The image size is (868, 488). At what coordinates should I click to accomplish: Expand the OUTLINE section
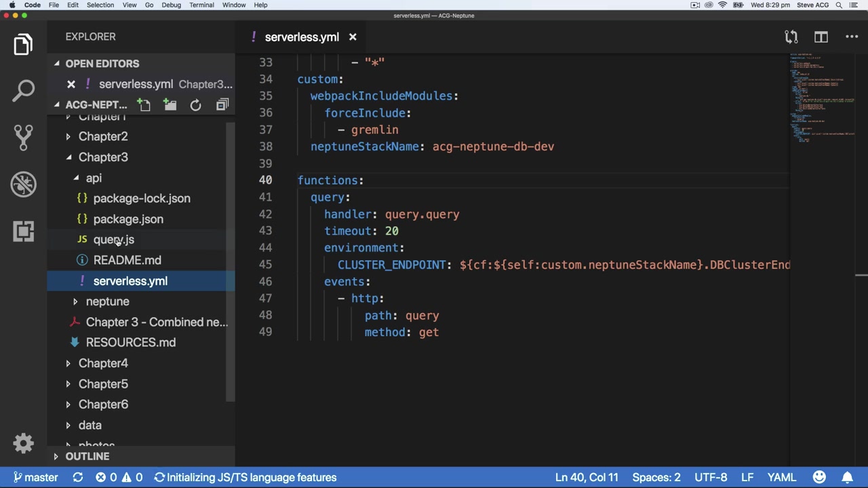point(87,456)
